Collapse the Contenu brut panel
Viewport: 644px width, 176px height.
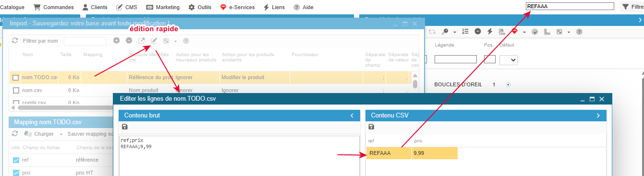pyautogui.click(x=352, y=116)
